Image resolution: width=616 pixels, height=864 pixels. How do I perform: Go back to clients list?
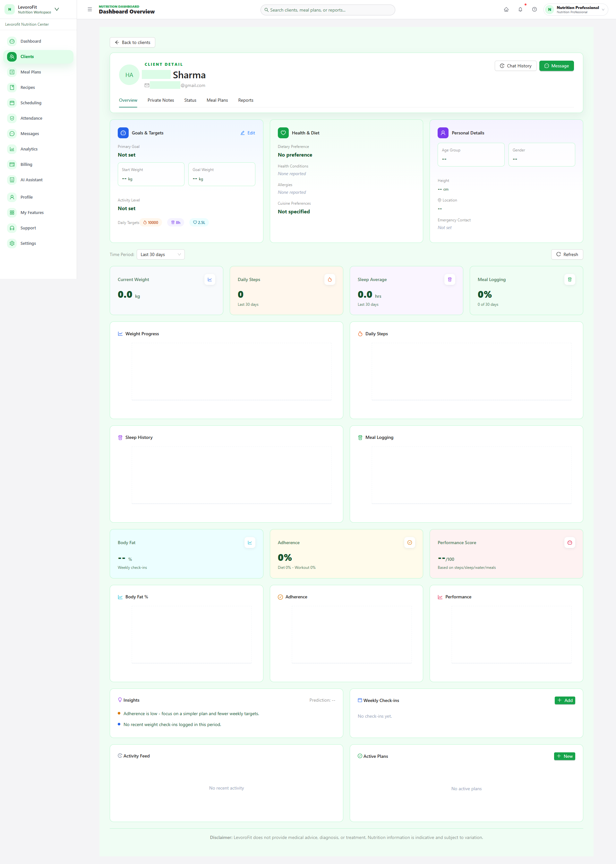[133, 42]
